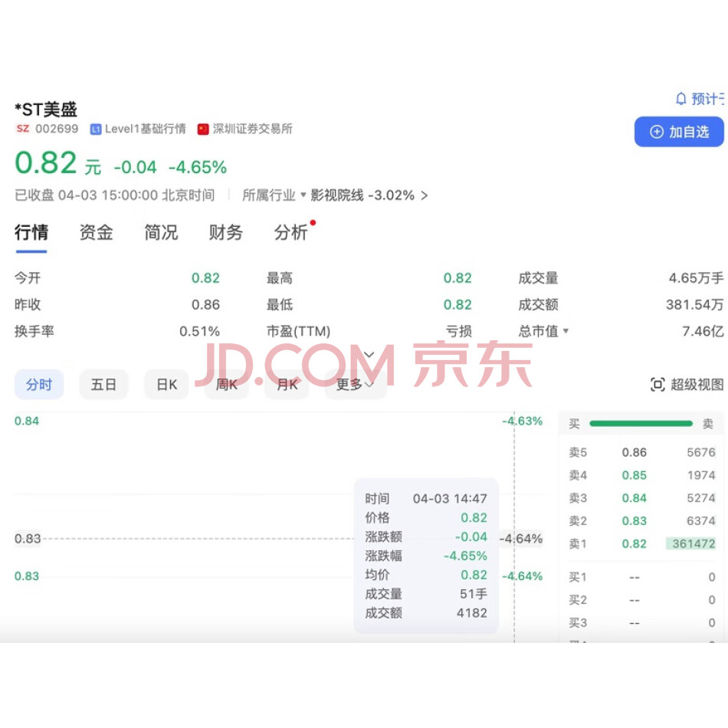Click the 买2 order row

click(x=641, y=600)
